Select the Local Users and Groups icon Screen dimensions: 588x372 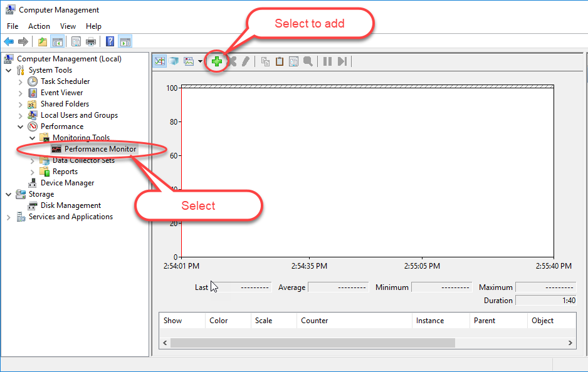pyautogui.click(x=33, y=115)
